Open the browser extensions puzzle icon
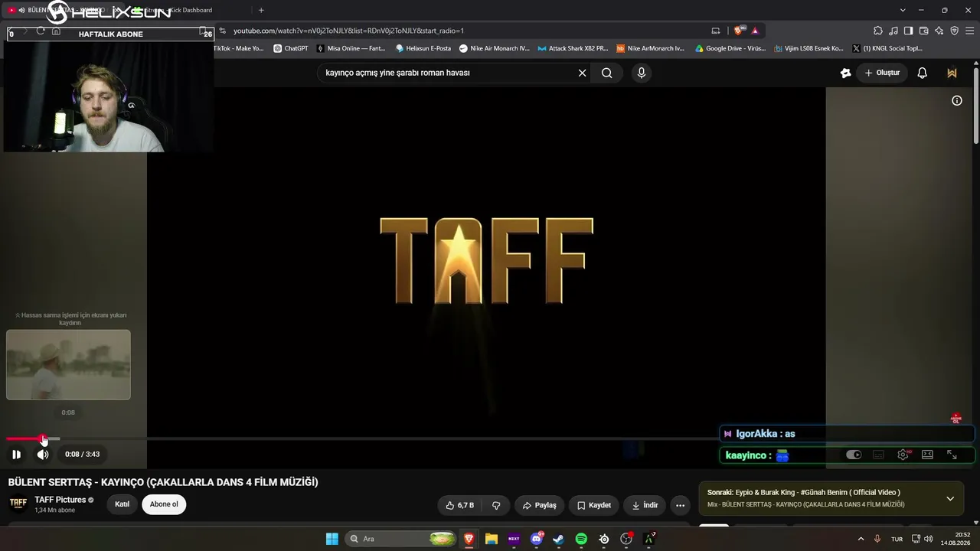The height and width of the screenshot is (551, 980). 877,31
